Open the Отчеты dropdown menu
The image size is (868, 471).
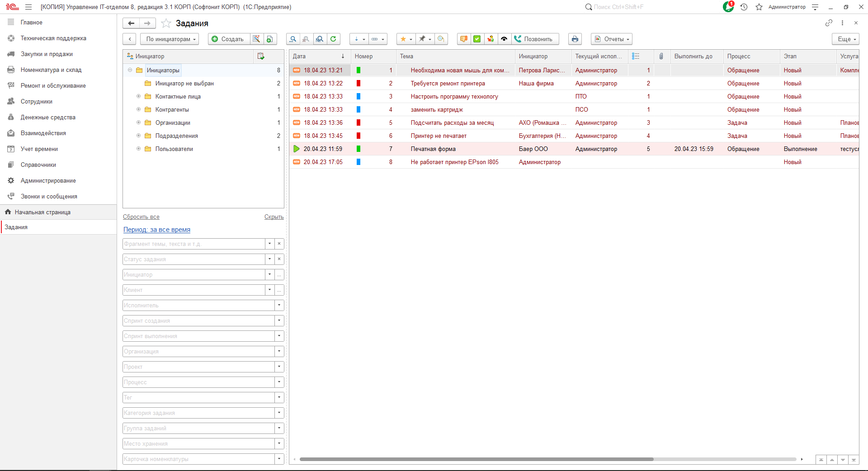tap(611, 39)
